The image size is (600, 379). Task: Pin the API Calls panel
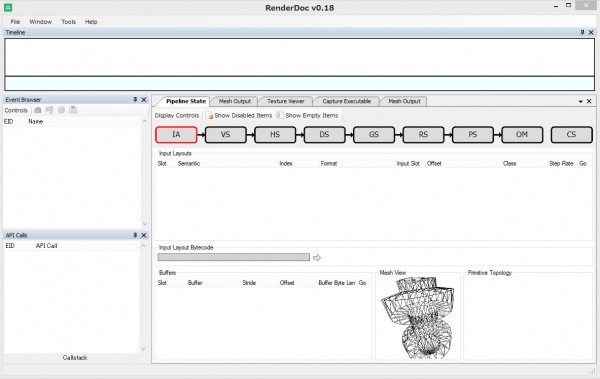point(135,235)
